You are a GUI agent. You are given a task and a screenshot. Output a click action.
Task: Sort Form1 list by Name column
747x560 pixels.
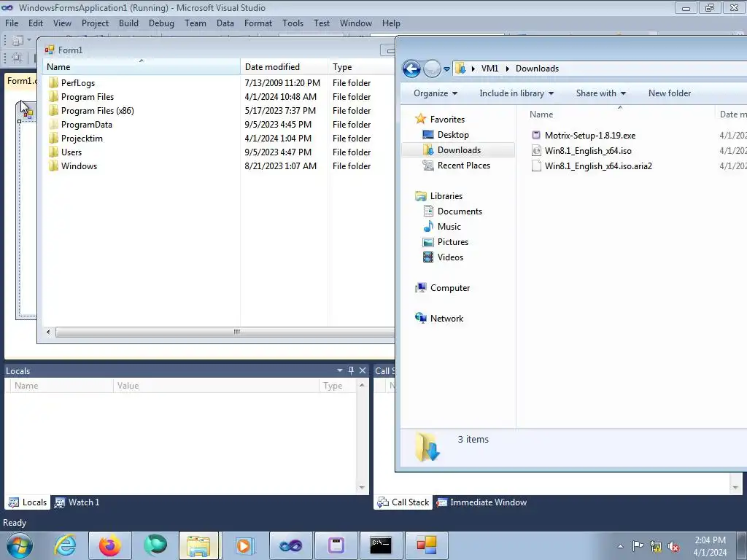141,66
